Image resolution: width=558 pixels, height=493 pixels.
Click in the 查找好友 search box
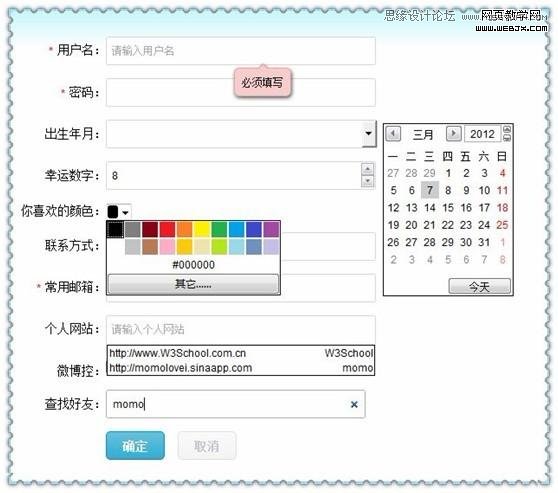(x=236, y=404)
